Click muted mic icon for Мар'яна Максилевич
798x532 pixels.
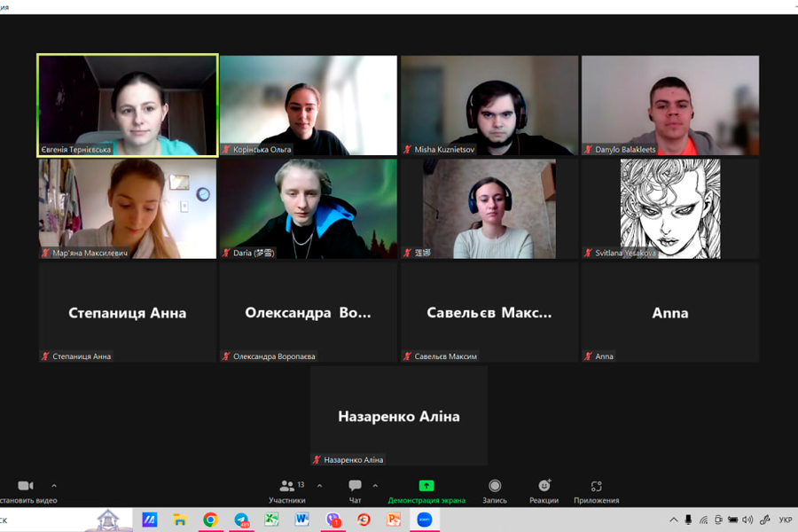(45, 253)
